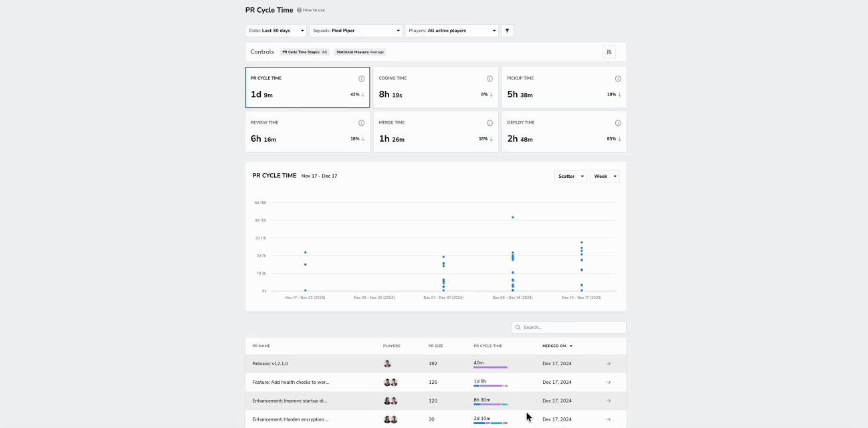Sort by PLAYERS column header

tap(392, 346)
